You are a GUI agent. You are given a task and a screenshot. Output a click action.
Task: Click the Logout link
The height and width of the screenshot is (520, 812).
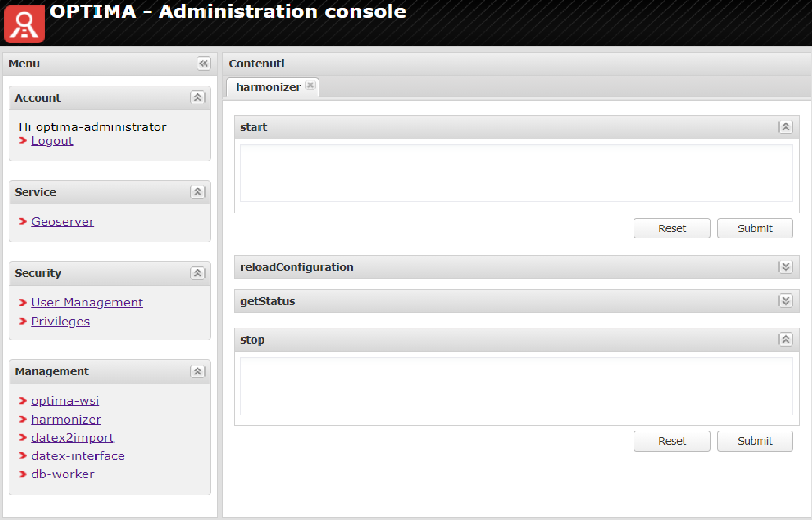(52, 141)
